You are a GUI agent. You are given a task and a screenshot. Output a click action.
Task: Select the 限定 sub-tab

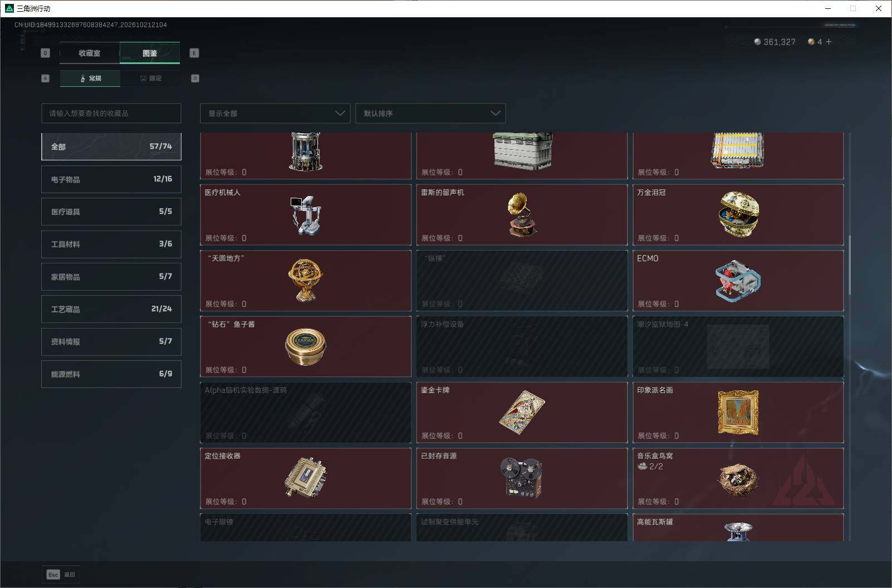pyautogui.click(x=150, y=79)
